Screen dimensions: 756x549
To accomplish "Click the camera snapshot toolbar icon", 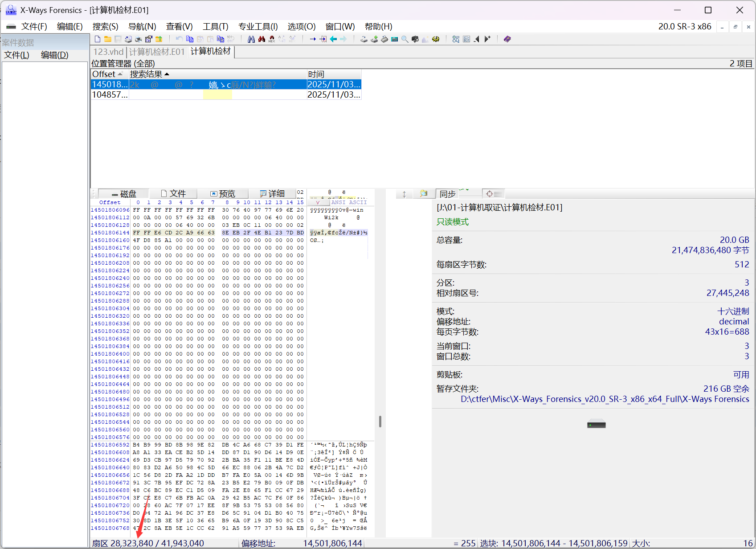I will pos(415,39).
